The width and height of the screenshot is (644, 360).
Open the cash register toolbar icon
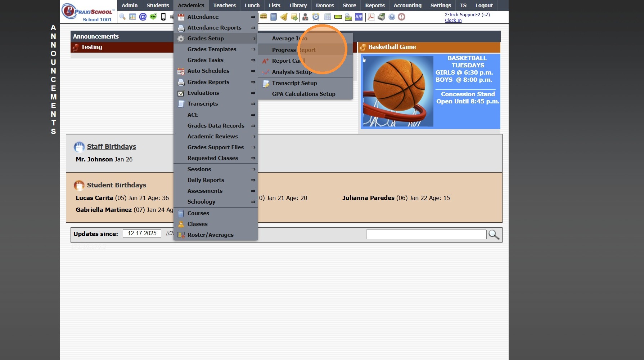point(382,17)
